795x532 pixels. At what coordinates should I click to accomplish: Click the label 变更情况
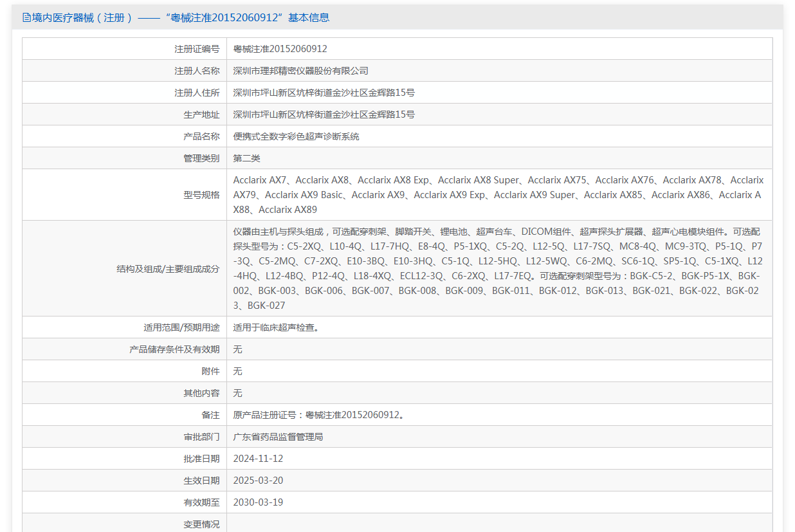pos(201,524)
